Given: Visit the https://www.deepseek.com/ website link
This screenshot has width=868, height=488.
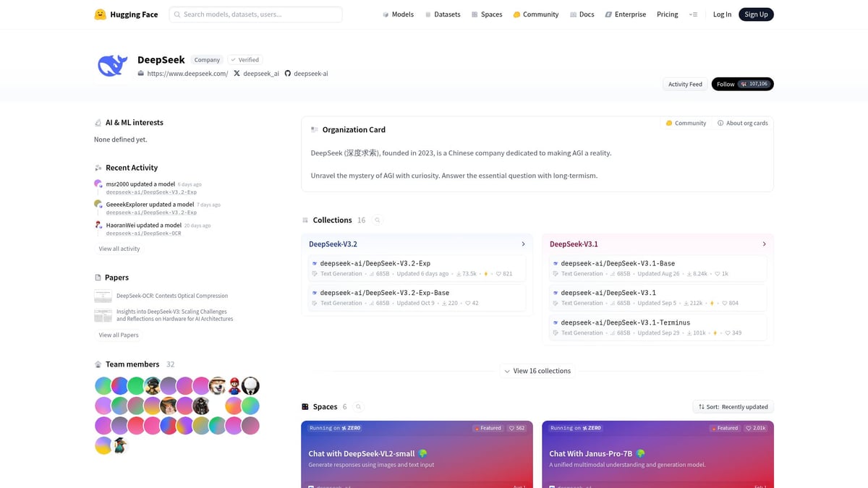Looking at the screenshot, I should (x=183, y=74).
